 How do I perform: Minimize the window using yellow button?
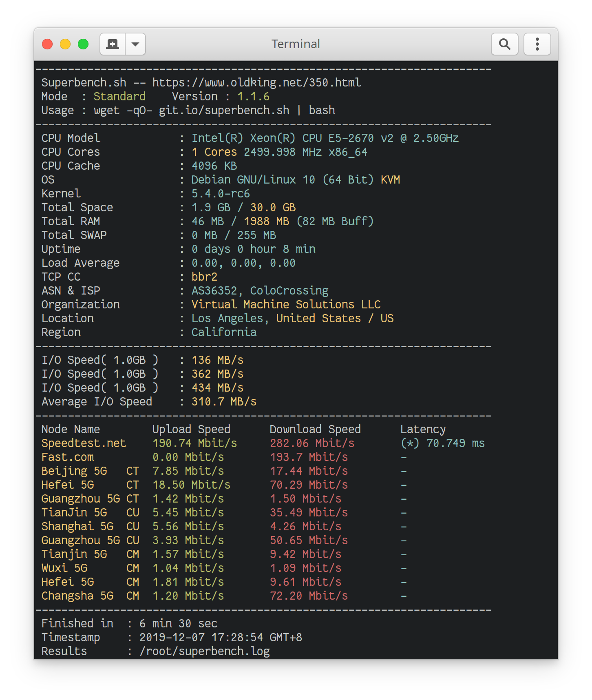[65, 44]
